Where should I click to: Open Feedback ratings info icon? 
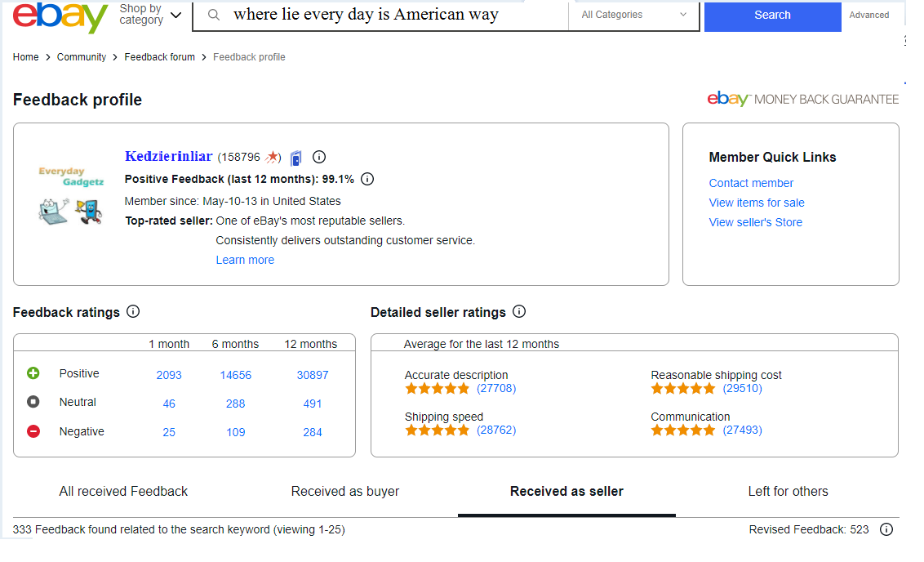click(133, 312)
